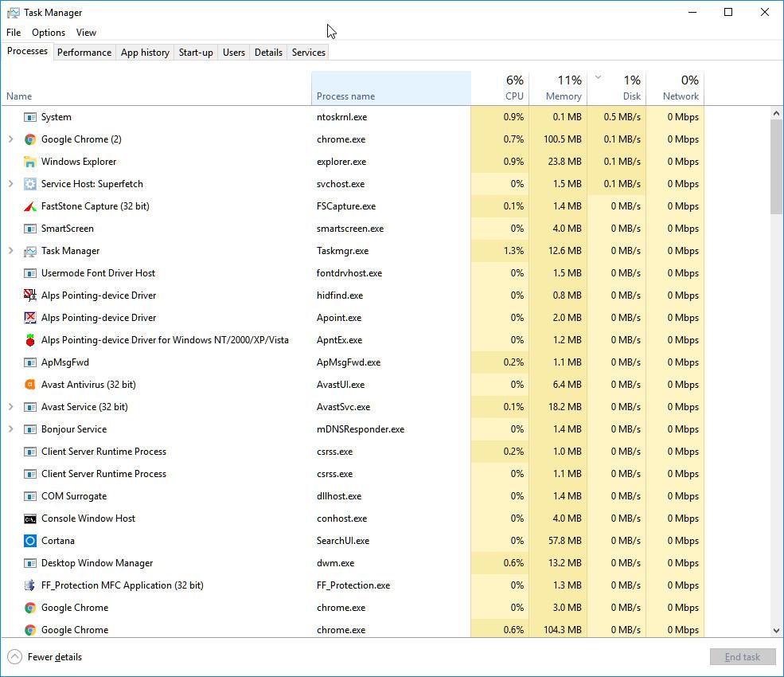Select the Google Chrome process icon
The width and height of the screenshot is (784, 677).
click(29, 608)
